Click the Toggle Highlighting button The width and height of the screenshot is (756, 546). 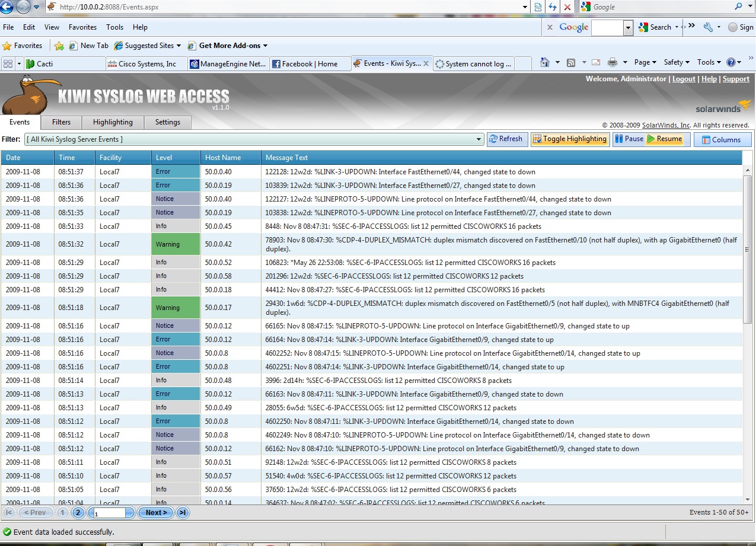coord(570,139)
